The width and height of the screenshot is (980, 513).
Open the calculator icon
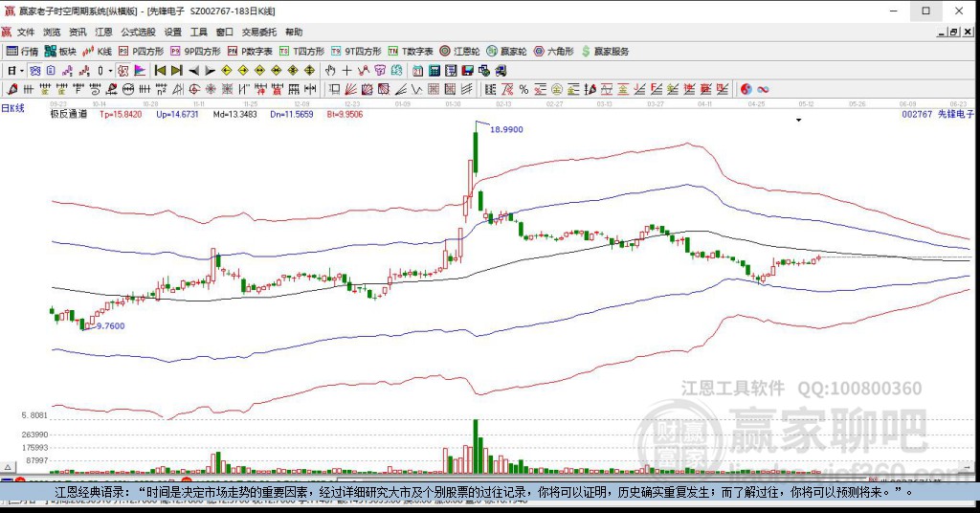(x=434, y=71)
